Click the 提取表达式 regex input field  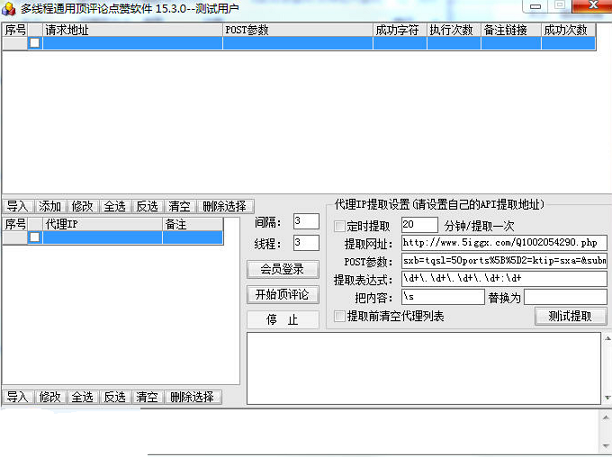[x=504, y=279]
